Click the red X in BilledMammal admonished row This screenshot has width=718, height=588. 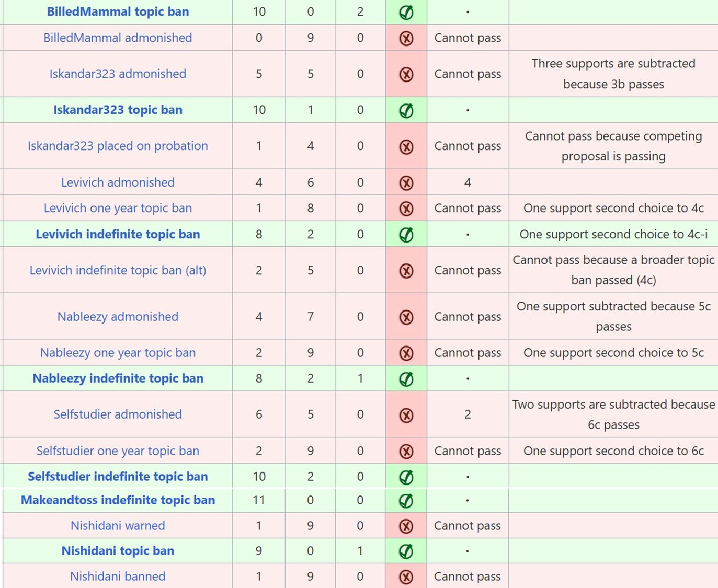tap(406, 38)
